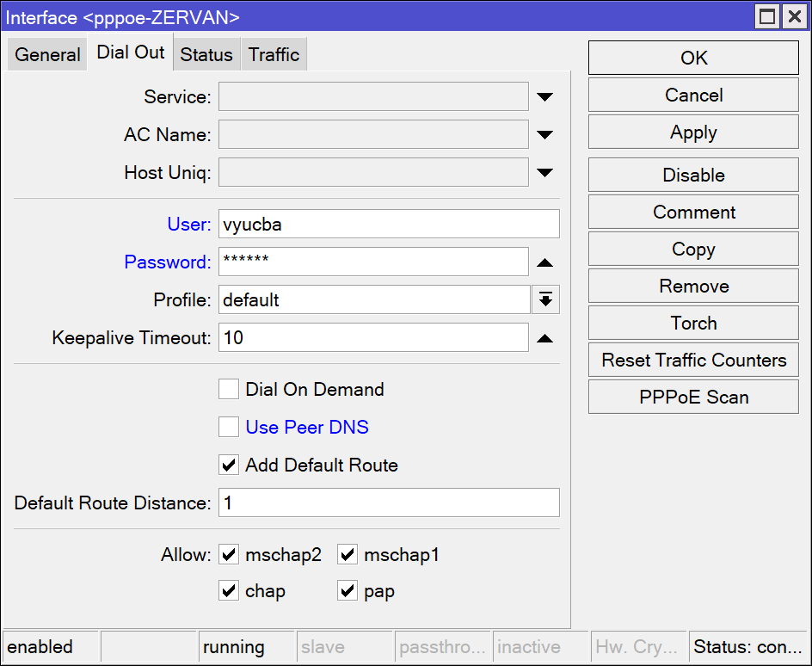
Task: Switch to the Status tab
Action: click(x=206, y=53)
